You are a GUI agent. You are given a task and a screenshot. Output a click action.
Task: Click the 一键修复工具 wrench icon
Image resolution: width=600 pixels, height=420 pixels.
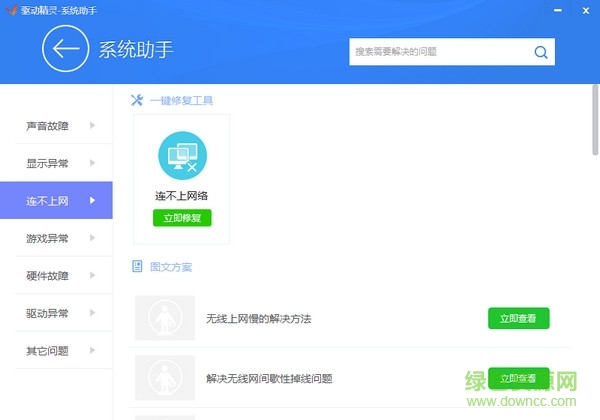coord(138,100)
